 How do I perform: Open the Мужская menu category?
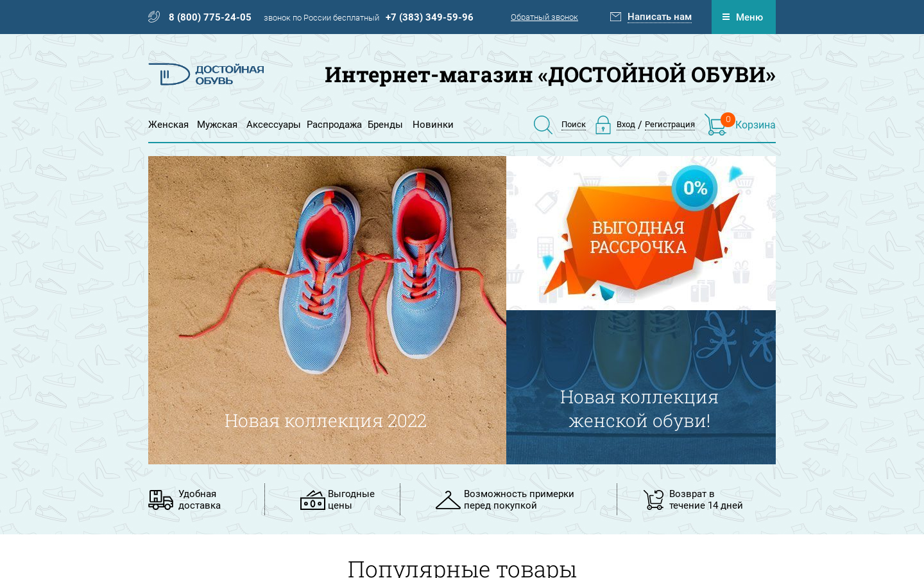tap(217, 125)
